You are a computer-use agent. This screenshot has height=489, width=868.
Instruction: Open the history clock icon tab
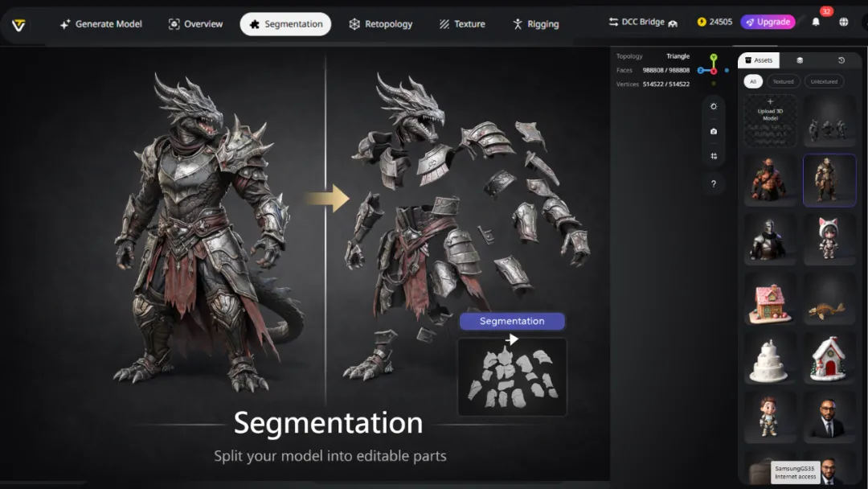(841, 60)
